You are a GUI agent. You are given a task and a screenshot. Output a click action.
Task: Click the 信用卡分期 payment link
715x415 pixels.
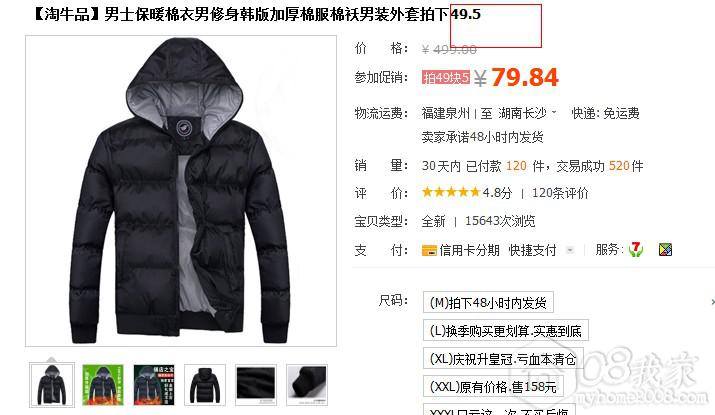pos(469,250)
